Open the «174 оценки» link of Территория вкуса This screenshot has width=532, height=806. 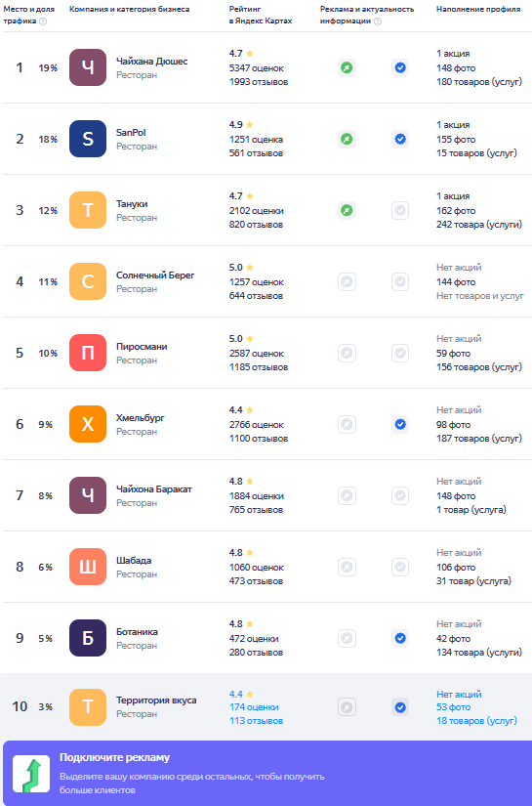tap(254, 707)
